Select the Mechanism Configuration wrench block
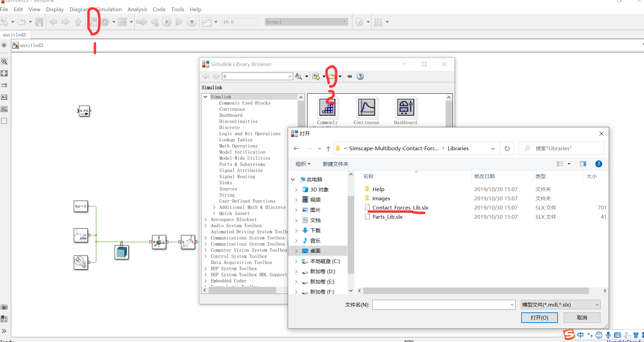The height and width of the screenshot is (342, 644). (81, 262)
